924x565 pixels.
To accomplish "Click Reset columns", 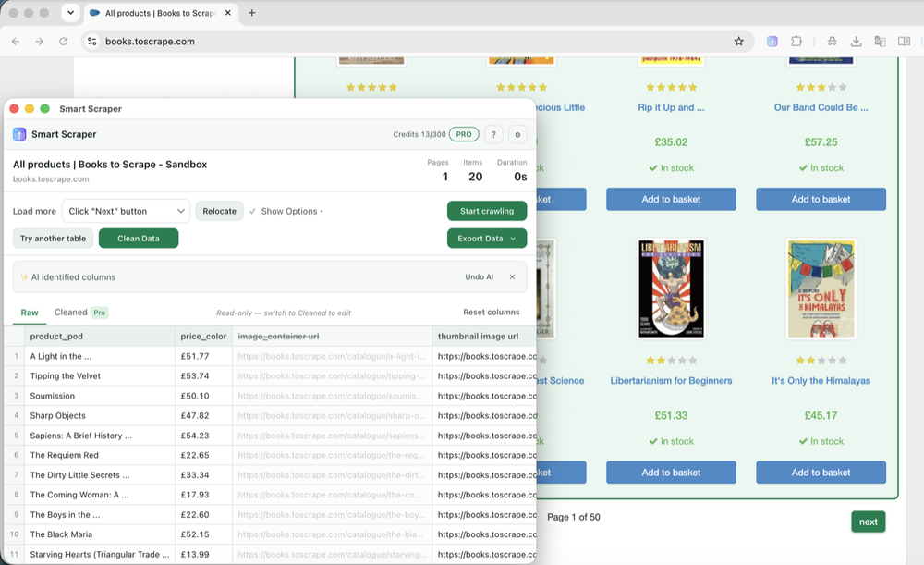I will point(492,312).
